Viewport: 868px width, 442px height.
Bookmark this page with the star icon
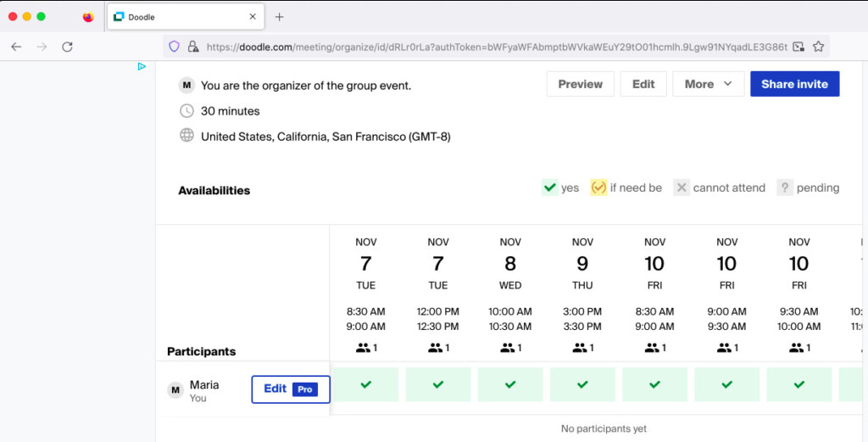coord(818,47)
